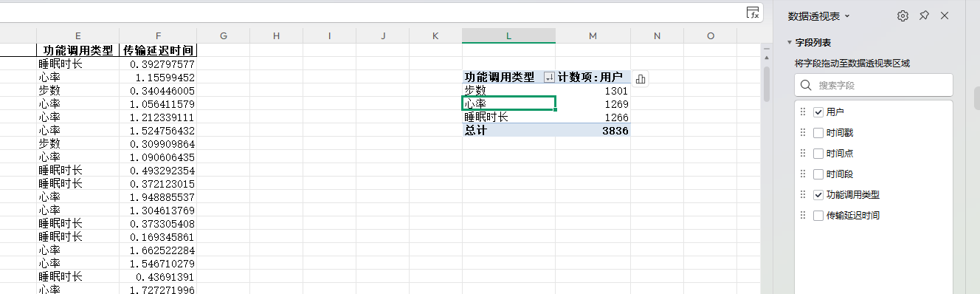The width and height of the screenshot is (980, 294).
Task: Select cell with value 1.948885537
Action: click(x=157, y=196)
